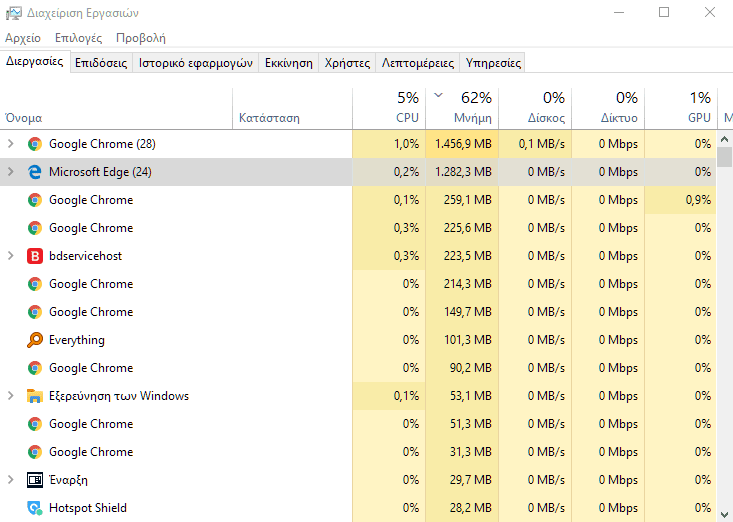
Task: Click the Task Manager title bar icon
Action: point(14,13)
